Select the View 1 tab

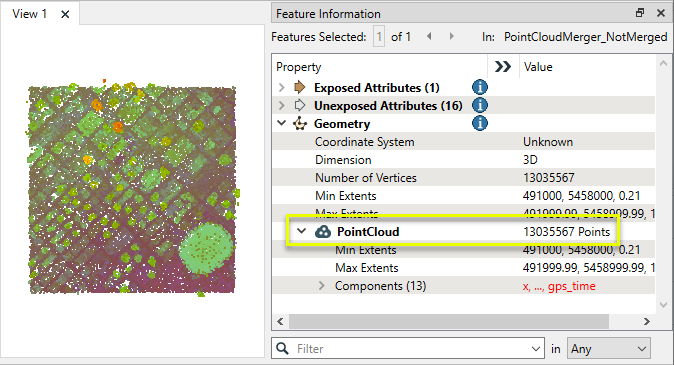(x=29, y=14)
